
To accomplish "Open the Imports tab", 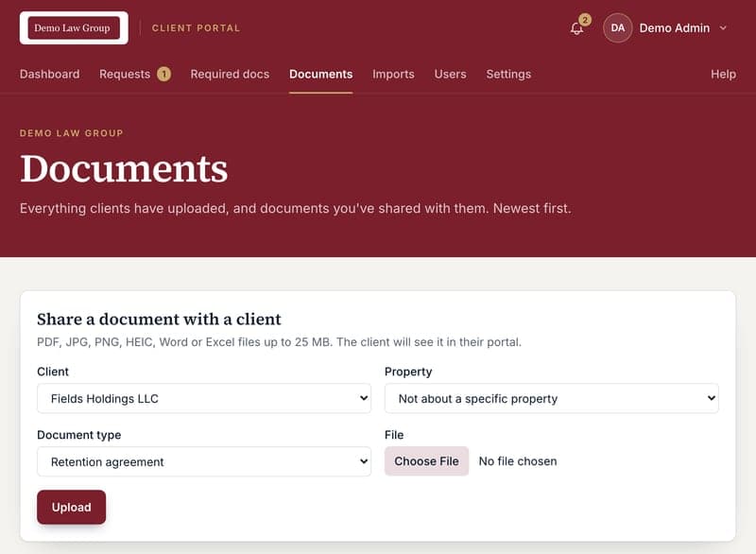I will (393, 75).
